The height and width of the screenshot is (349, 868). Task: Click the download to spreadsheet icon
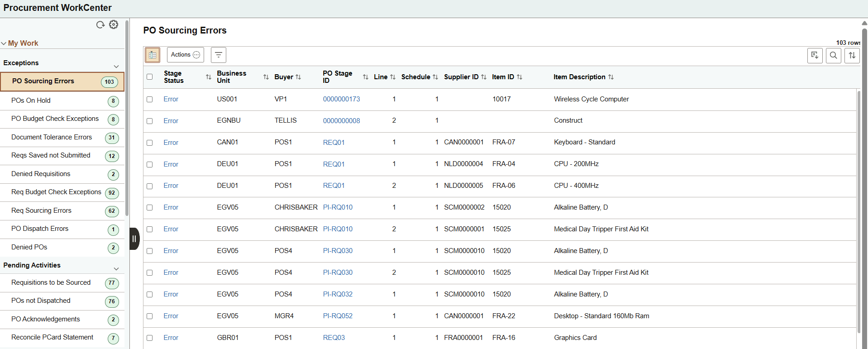815,55
